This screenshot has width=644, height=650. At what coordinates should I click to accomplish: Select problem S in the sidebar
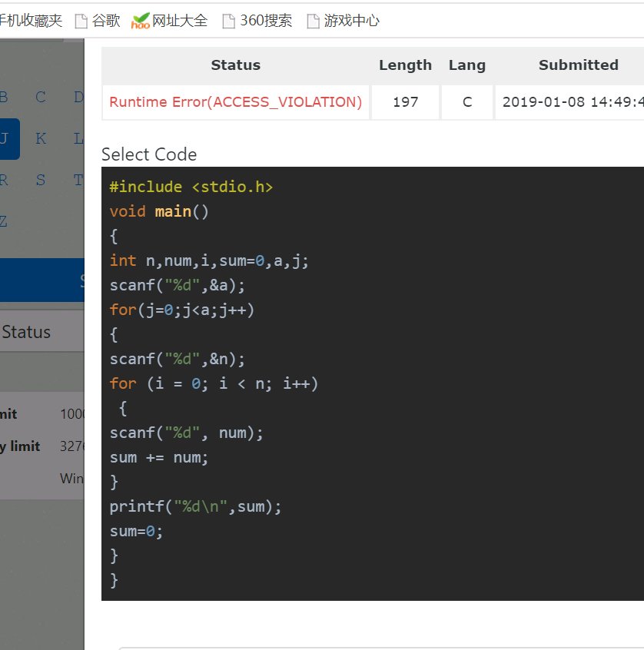[x=41, y=180]
